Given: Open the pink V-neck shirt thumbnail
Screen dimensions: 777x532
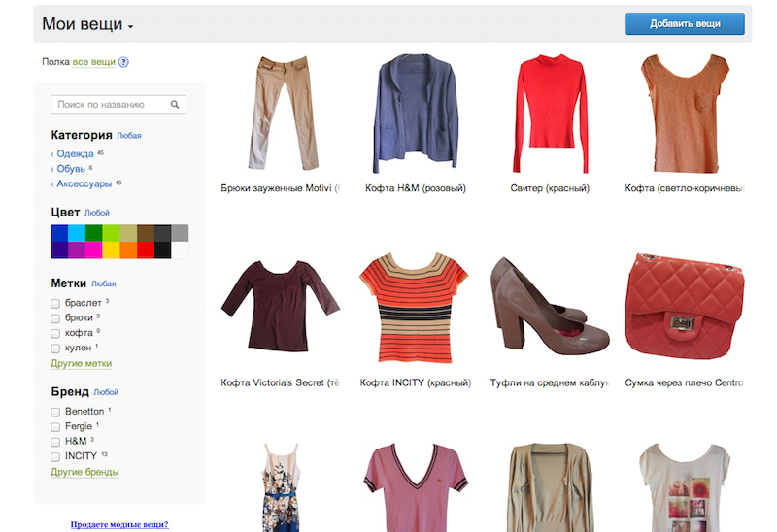Looking at the screenshot, I should tap(416, 487).
